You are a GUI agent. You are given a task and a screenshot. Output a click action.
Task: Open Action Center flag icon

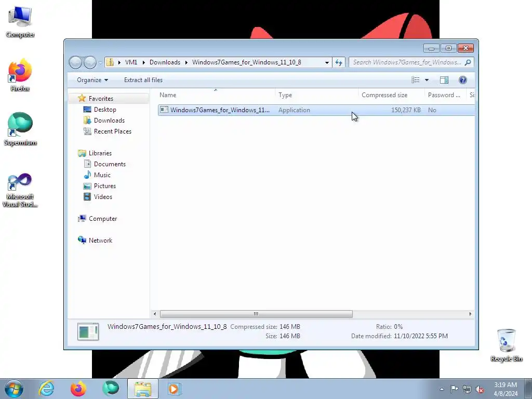[454, 389]
